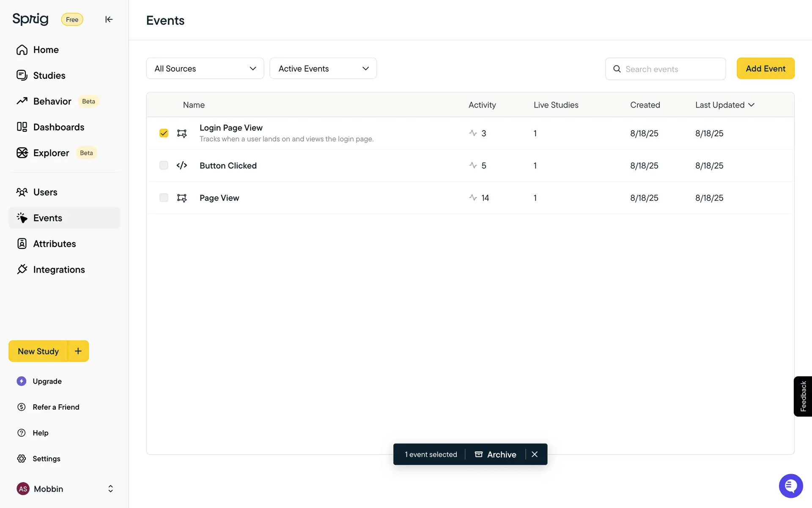Click the Upgrade lightning icon
The height and width of the screenshot is (508, 812).
point(22,381)
